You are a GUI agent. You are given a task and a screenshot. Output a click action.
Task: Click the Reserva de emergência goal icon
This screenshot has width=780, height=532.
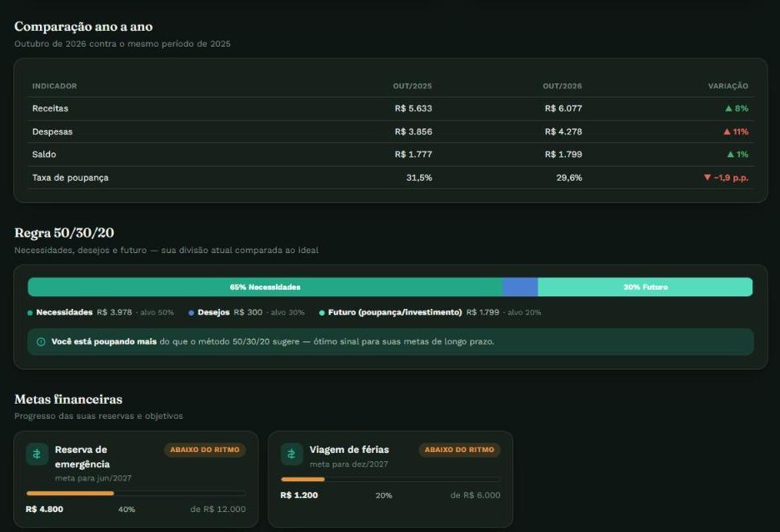point(37,454)
